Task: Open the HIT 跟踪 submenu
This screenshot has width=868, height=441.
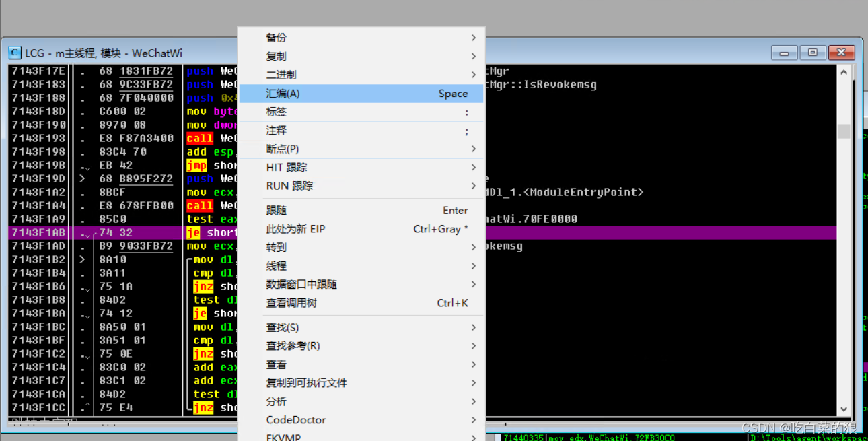Action: tap(361, 167)
